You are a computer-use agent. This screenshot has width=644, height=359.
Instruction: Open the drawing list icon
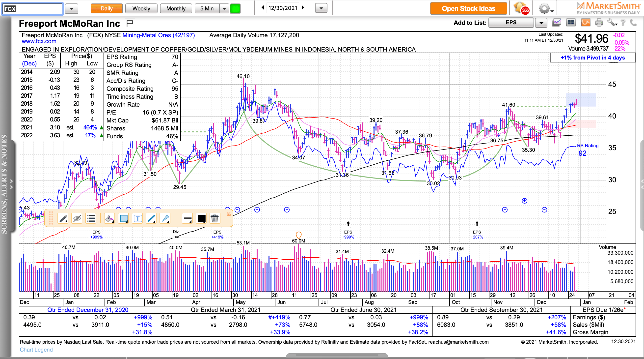click(91, 218)
